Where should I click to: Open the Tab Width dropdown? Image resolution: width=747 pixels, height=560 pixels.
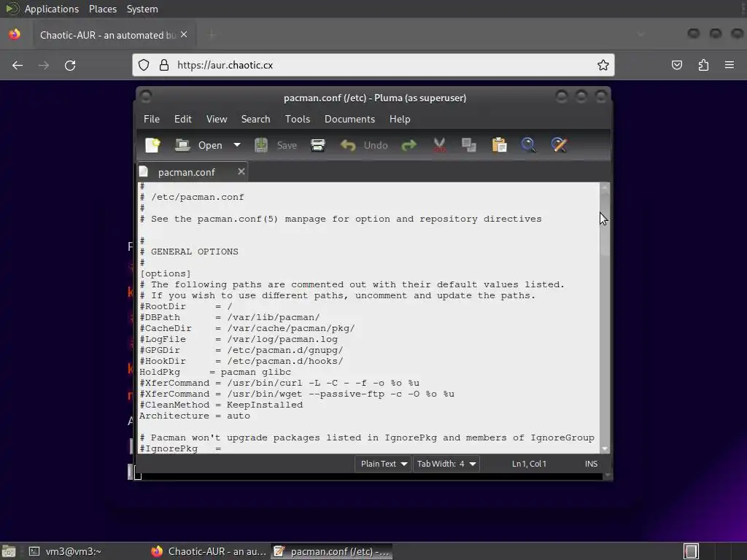[446, 464]
